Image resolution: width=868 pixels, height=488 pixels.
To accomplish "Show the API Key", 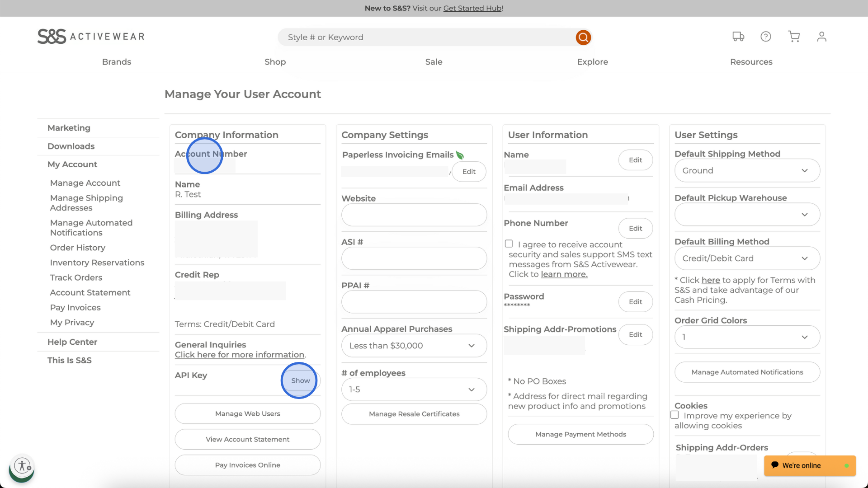I will pos(301,380).
